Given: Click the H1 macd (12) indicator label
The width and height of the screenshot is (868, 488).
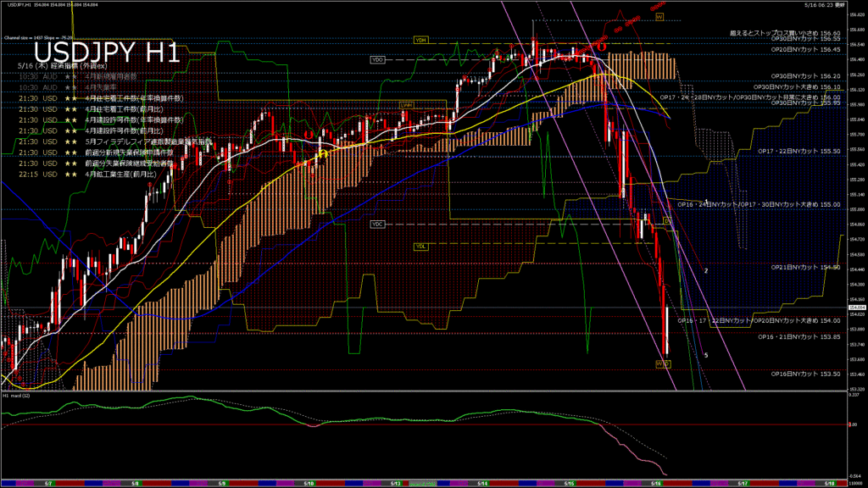Looking at the screenshot, I should pos(18,396).
